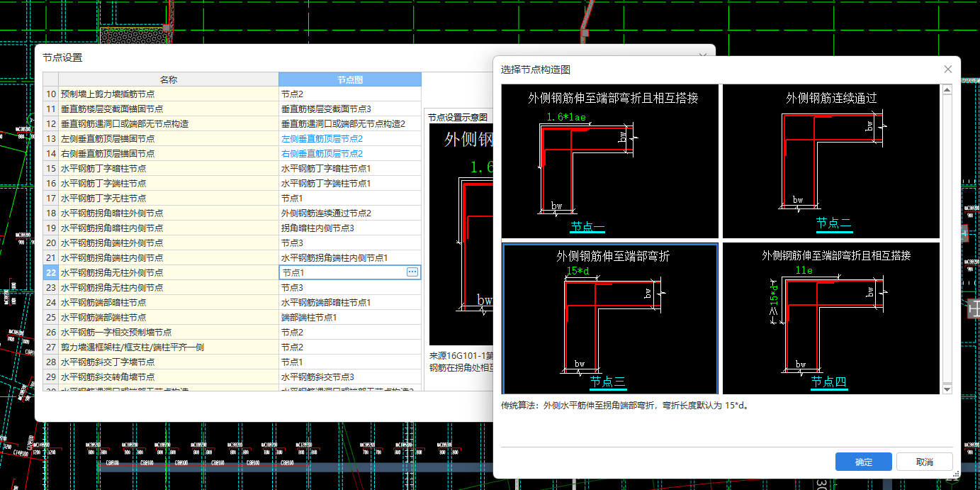Select row 预制墙上剪力墙插筋节点
The width and height of the screenshot is (980, 490).
[169, 94]
